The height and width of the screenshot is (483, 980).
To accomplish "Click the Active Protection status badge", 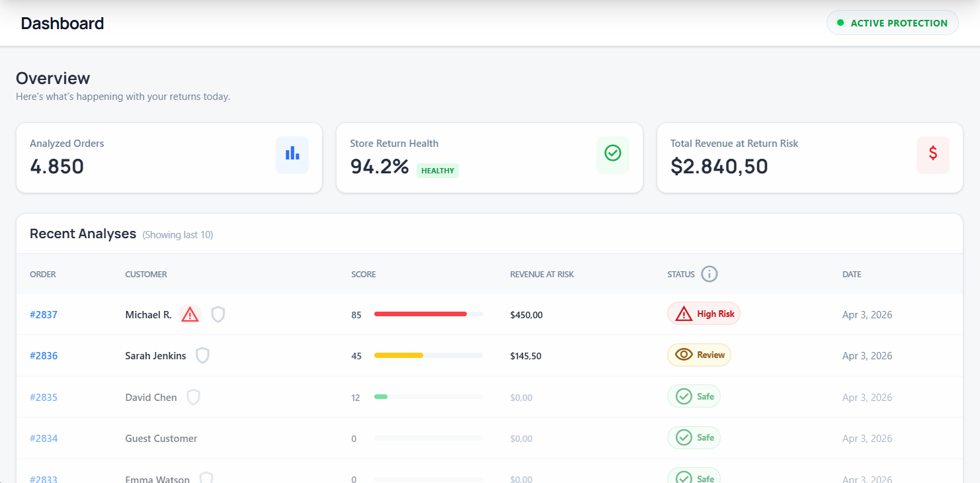I will 892,23.
